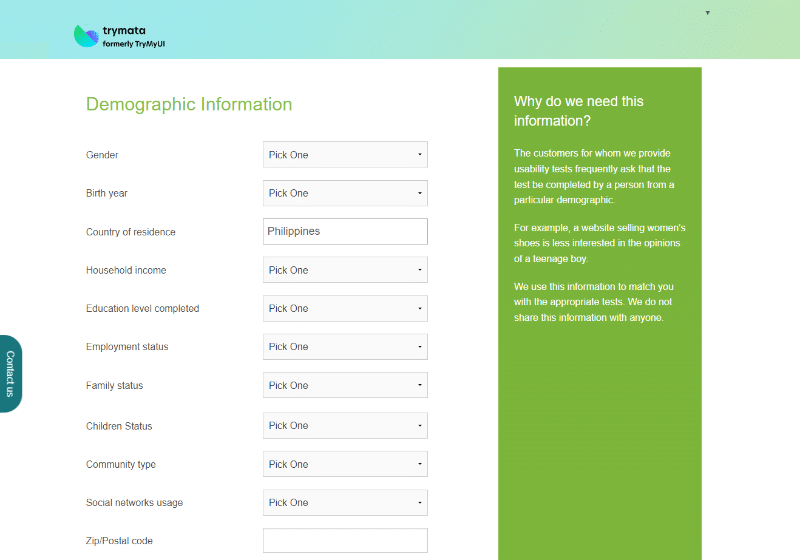Open the Birth year dropdown

(x=345, y=193)
